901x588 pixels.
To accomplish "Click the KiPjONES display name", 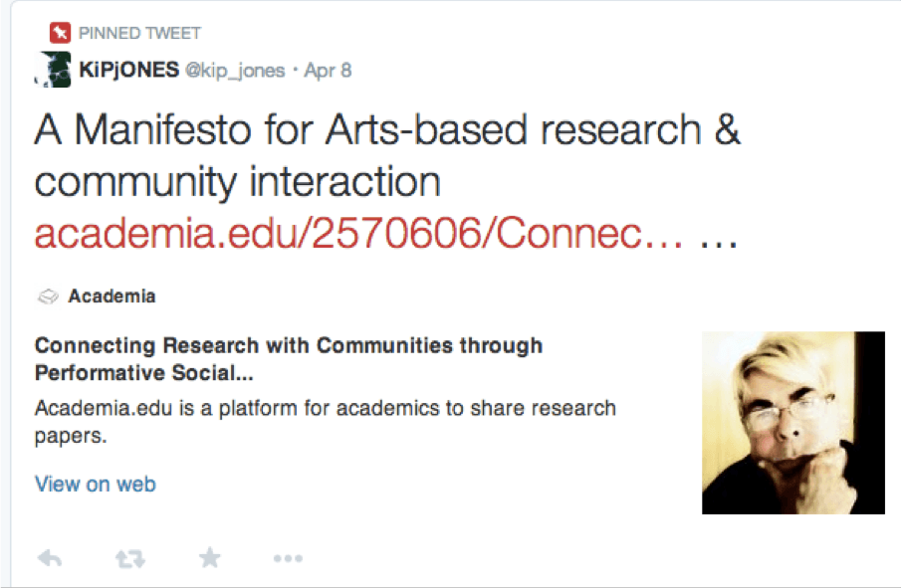I will pos(128,70).
